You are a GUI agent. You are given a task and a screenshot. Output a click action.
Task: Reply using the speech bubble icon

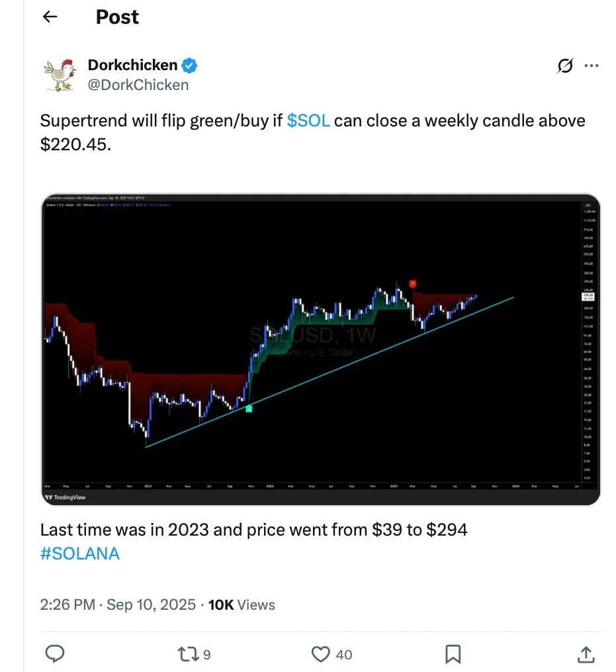[54, 654]
